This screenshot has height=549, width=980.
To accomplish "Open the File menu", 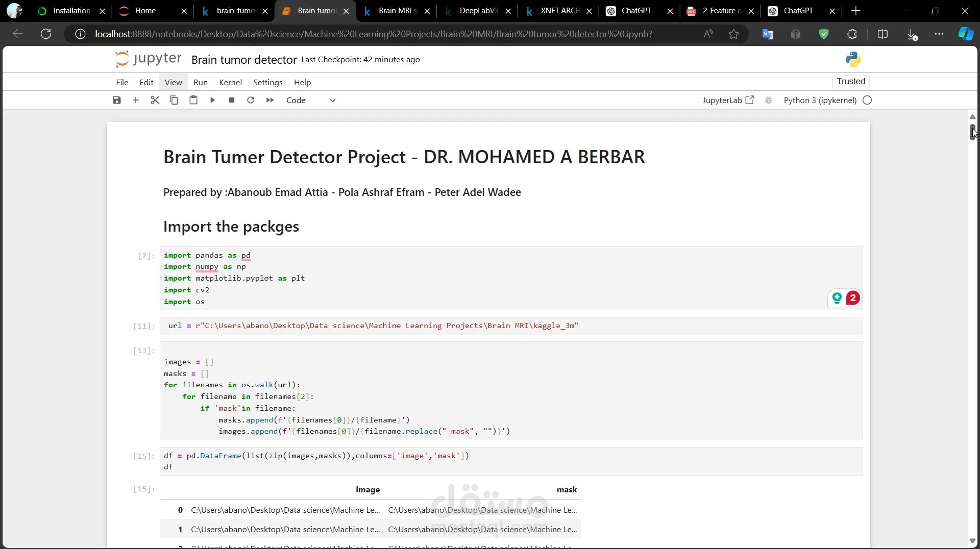I will tap(122, 82).
